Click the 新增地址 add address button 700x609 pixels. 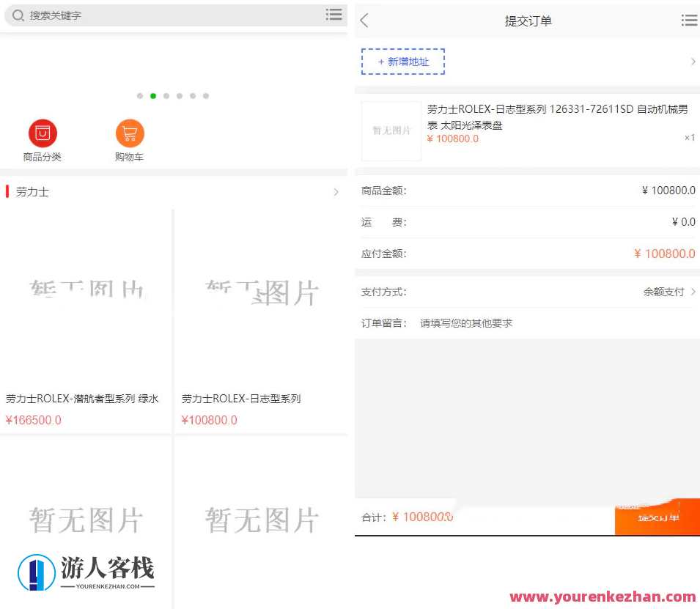(402, 62)
